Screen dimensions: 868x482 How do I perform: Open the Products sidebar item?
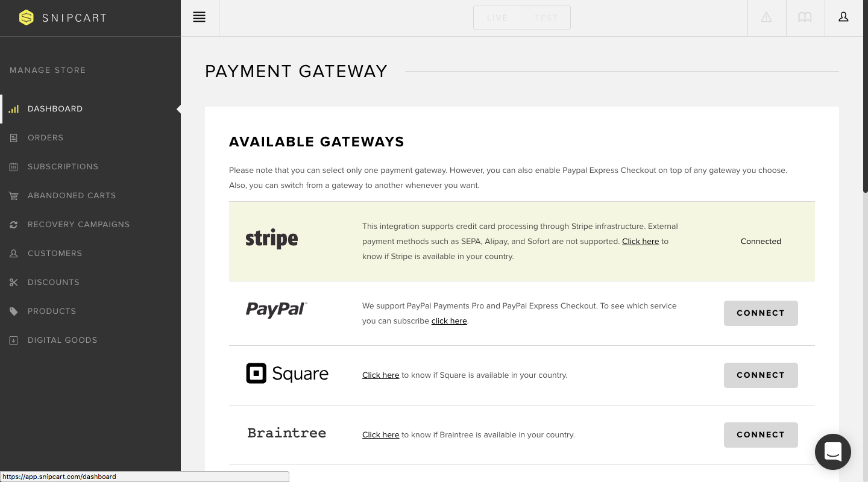[x=52, y=311]
